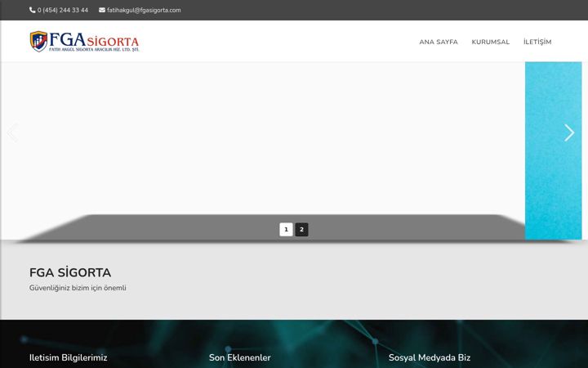Click the envelope email icon

tap(102, 10)
